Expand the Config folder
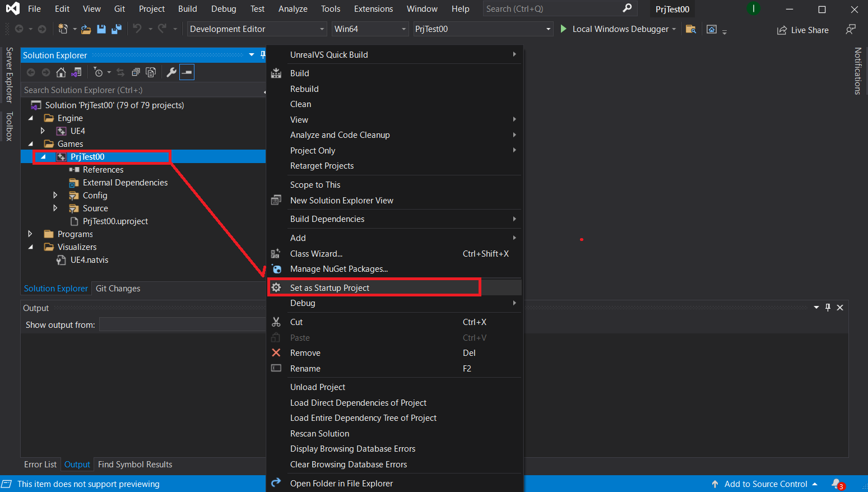The height and width of the screenshot is (492, 868). point(55,196)
